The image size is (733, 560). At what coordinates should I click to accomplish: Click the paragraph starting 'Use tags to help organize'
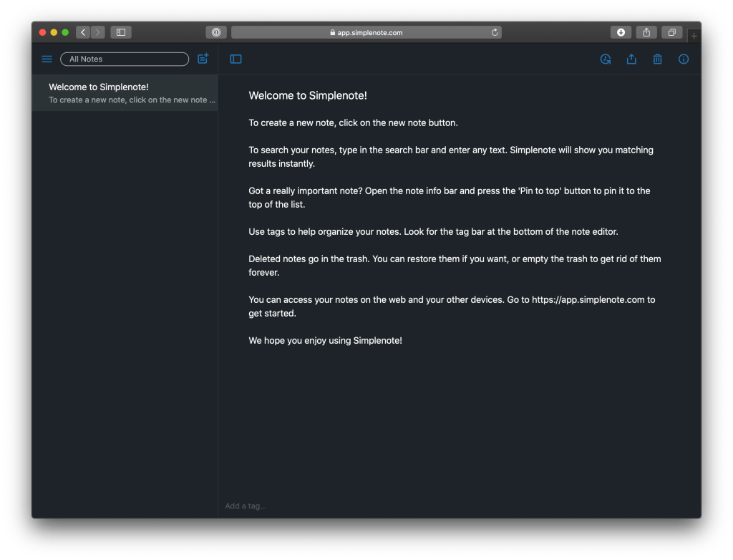coord(433,231)
